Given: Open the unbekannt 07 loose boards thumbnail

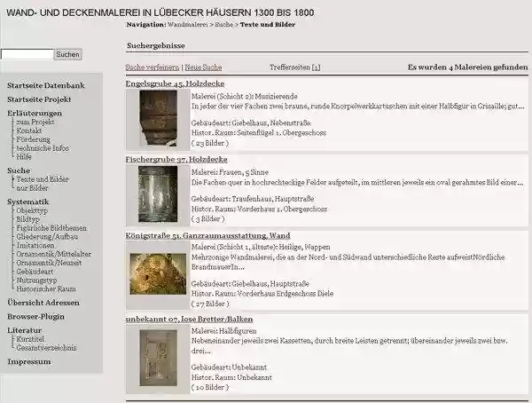Looking at the screenshot, I should 158,360.
